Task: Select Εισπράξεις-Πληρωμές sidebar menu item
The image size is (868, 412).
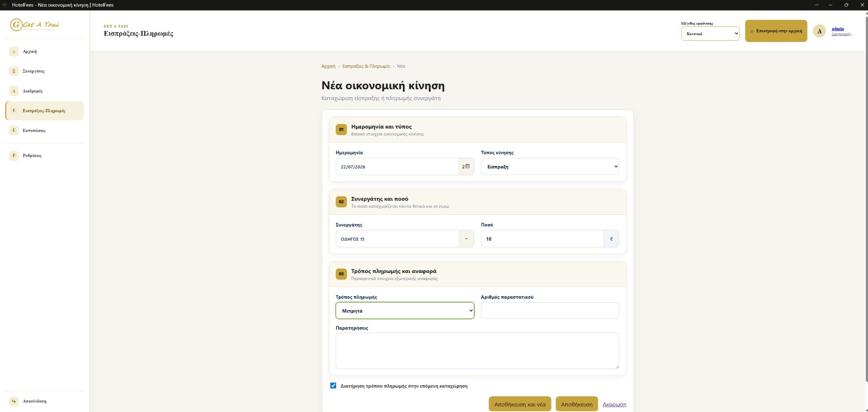Action: (45, 111)
